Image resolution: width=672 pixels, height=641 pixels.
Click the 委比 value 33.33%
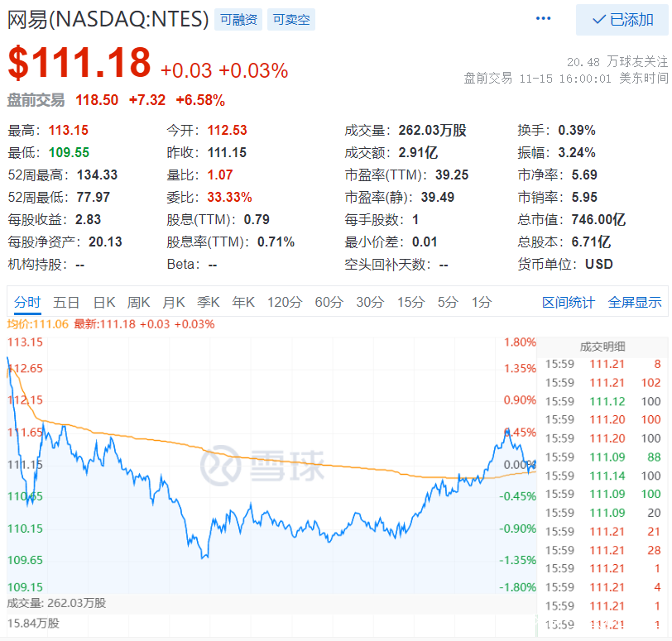tap(230, 197)
